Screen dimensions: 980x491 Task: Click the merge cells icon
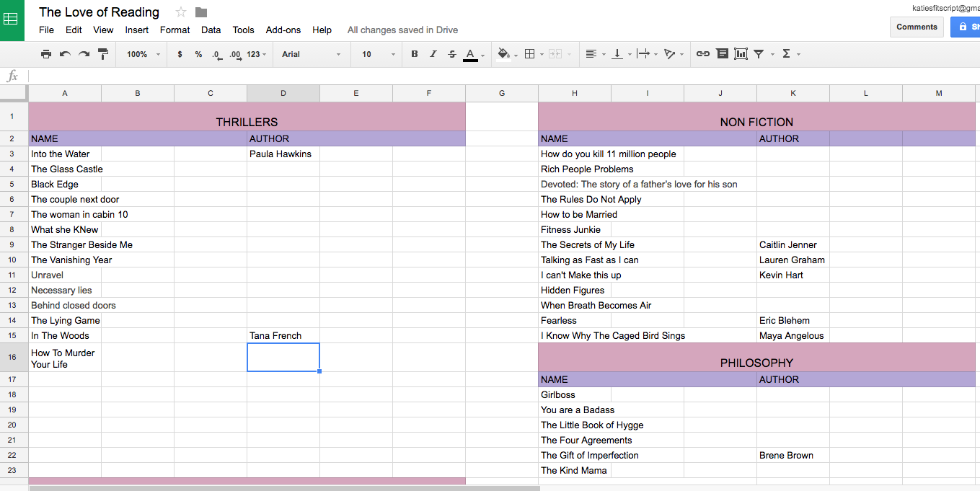pyautogui.click(x=555, y=54)
